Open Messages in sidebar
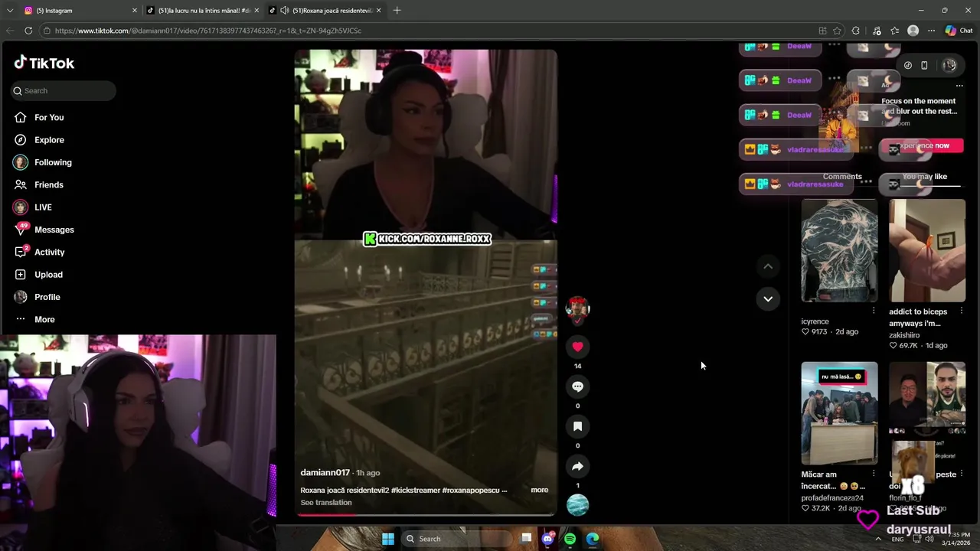 [x=54, y=230]
